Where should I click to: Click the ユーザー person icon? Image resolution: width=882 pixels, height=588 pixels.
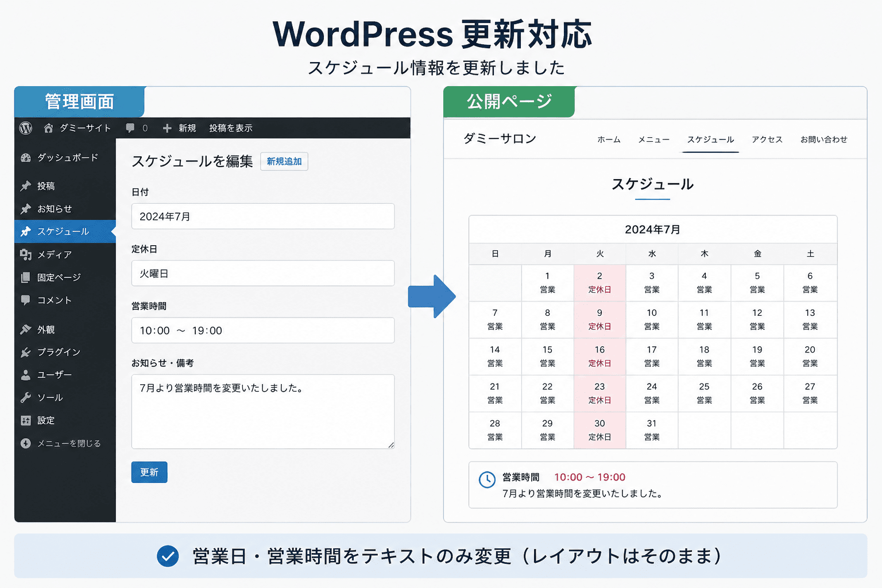[x=26, y=375]
